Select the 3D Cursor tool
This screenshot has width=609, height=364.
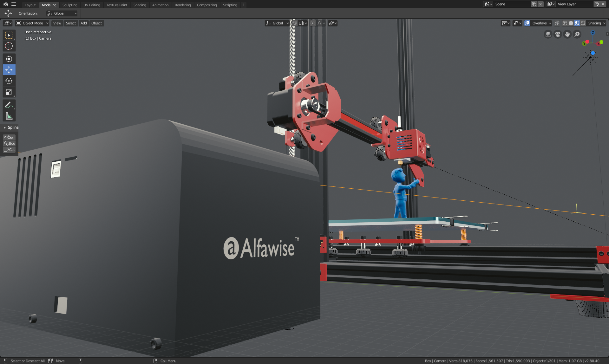(9, 46)
